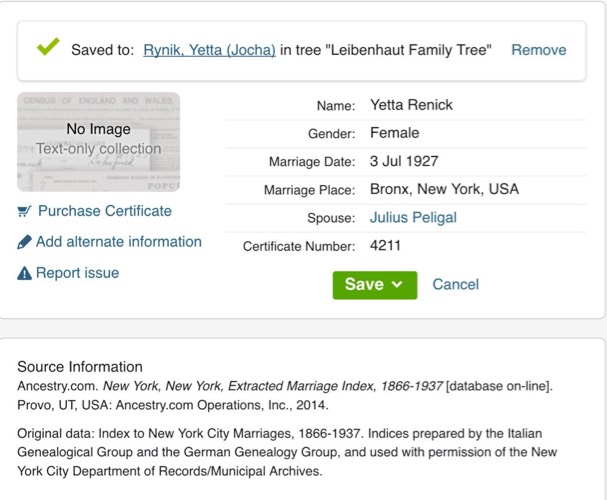Open spouse Julius Peligal's record
The image size is (607, 500).
[413, 217]
